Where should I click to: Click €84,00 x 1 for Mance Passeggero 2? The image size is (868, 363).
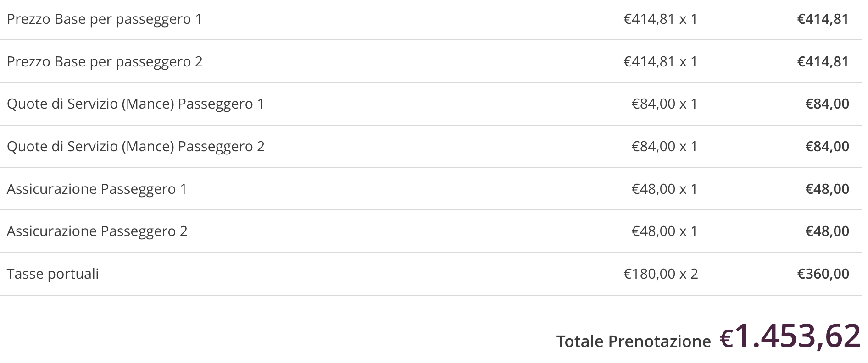[x=665, y=147]
